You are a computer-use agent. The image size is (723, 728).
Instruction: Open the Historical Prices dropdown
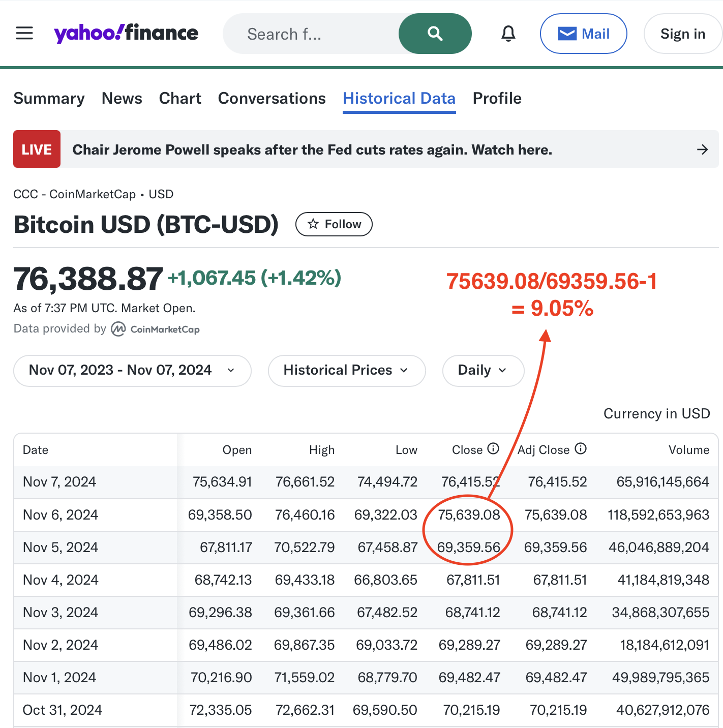(347, 371)
